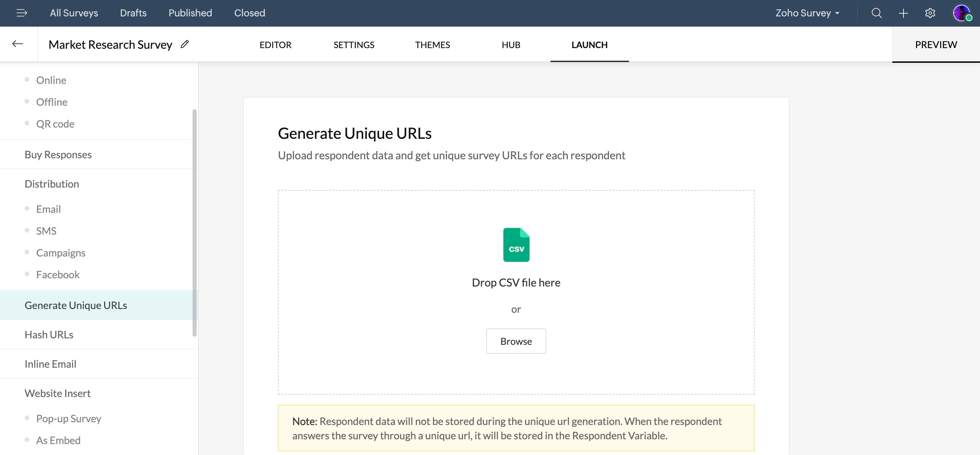This screenshot has height=455, width=980.
Task: Click the Browse button
Action: click(516, 341)
